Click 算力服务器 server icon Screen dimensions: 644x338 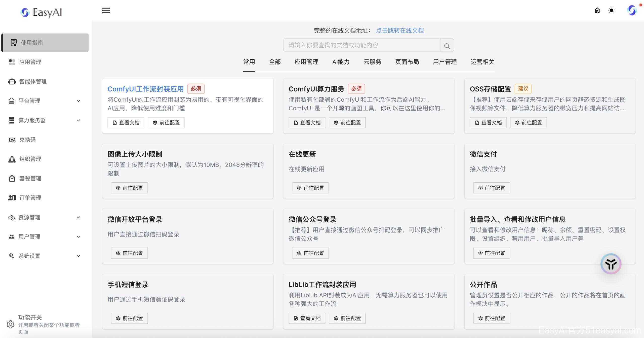pyautogui.click(x=12, y=120)
